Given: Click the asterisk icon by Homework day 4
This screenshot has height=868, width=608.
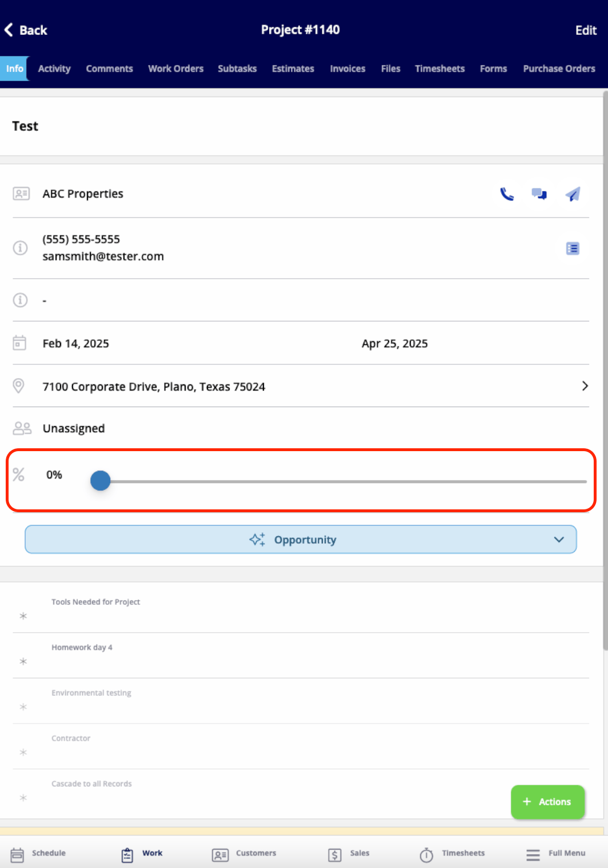Looking at the screenshot, I should pyautogui.click(x=23, y=661).
